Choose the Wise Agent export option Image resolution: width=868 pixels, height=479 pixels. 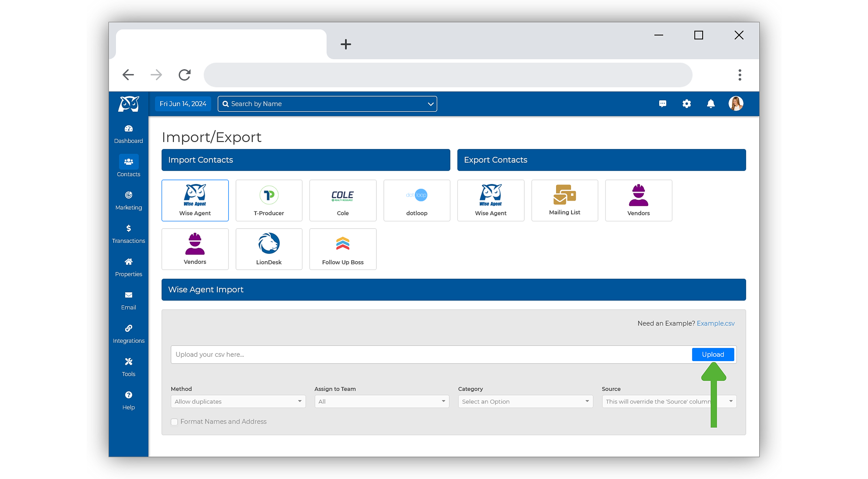pos(491,200)
